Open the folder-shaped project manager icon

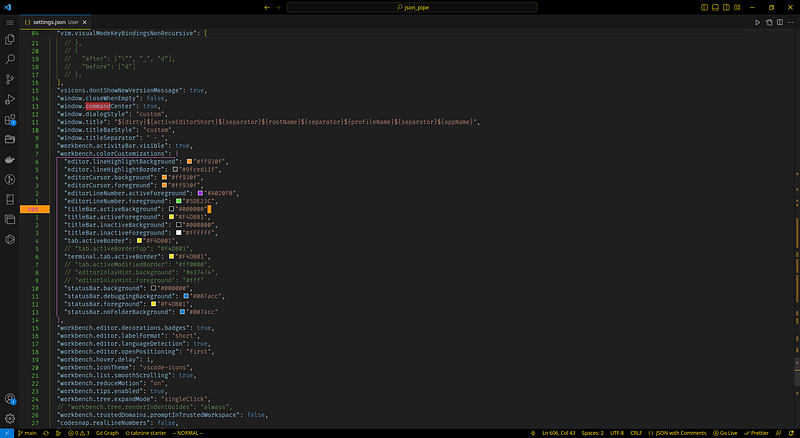click(10, 139)
